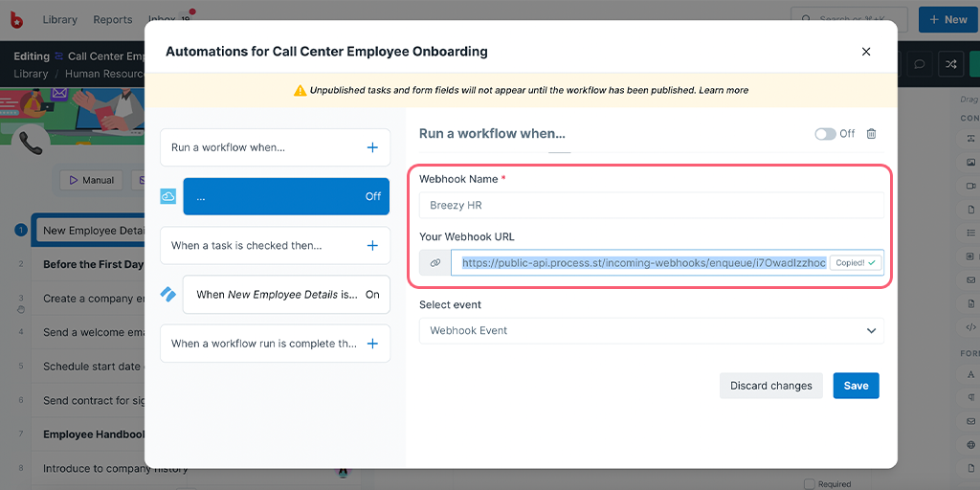Add a 'When a workflow run is complete' automation
The height and width of the screenshot is (490, 980).
point(372,344)
